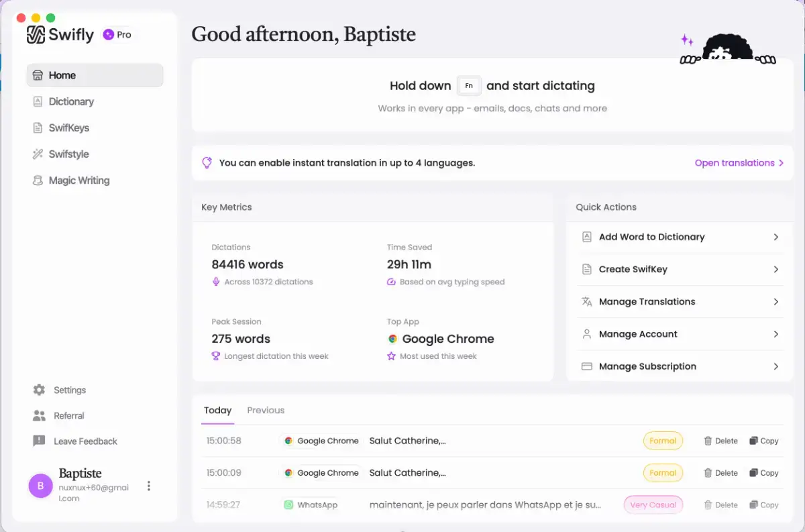Image resolution: width=805 pixels, height=532 pixels.
Task: Click the Very Casual style tag
Action: tap(653, 505)
